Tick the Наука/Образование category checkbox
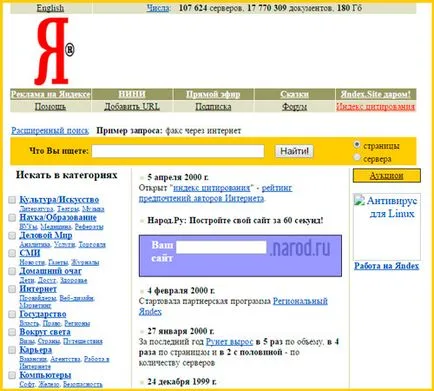Image resolution: width=434 pixels, height=391 pixels. (x=12, y=218)
